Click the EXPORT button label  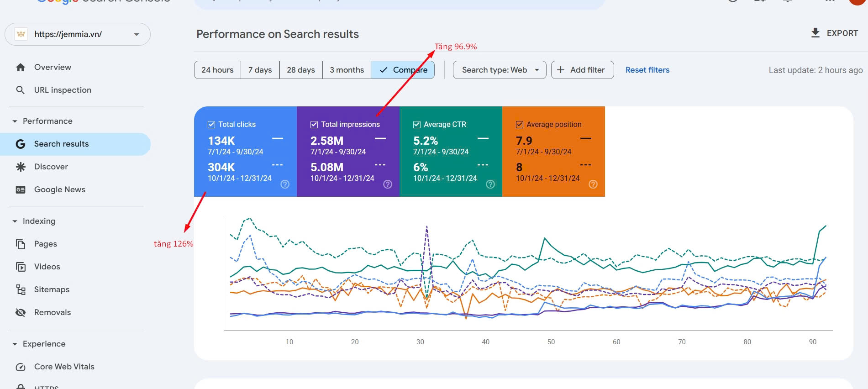tap(842, 33)
